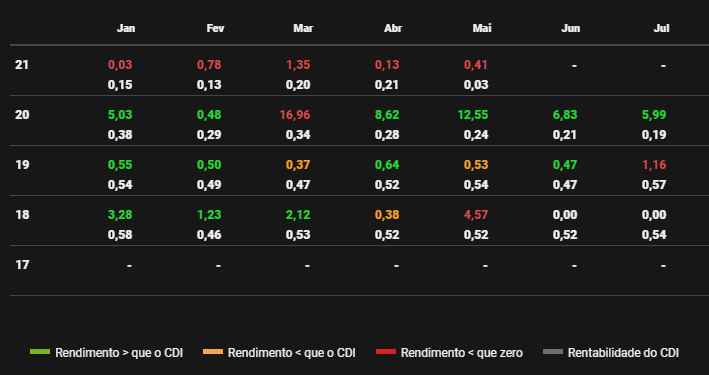Image resolution: width=709 pixels, height=375 pixels.
Task: Click the red 'Rendimento < que zero' swatch
Action: pos(386,352)
